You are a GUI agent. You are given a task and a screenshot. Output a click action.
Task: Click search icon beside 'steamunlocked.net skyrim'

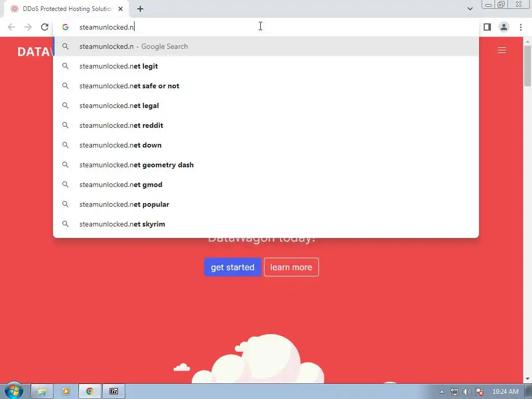point(65,224)
